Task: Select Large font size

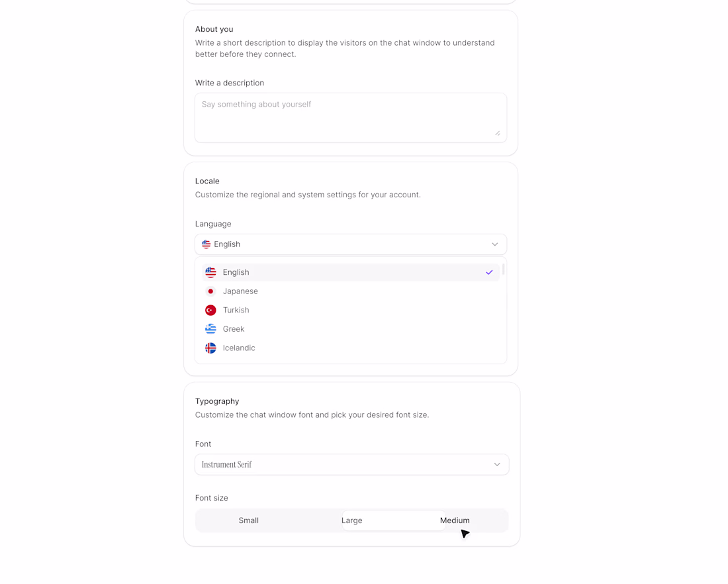Action: [351, 520]
